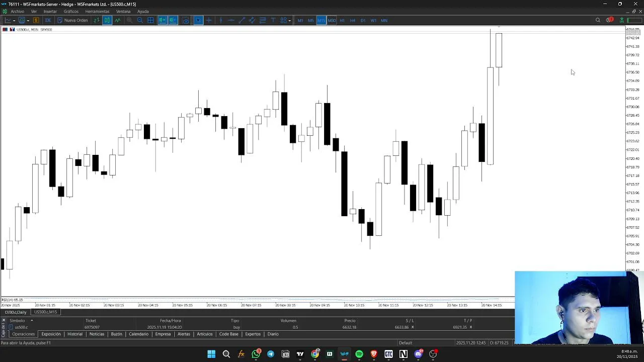Open the Code Base tab
This screenshot has height=362, width=644.
228,334
